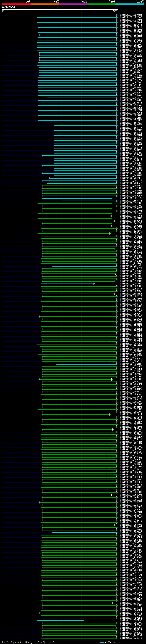Select hit UniRef100_Q5N220
Viewport: 146px width, 644px height.
coord(131,208)
